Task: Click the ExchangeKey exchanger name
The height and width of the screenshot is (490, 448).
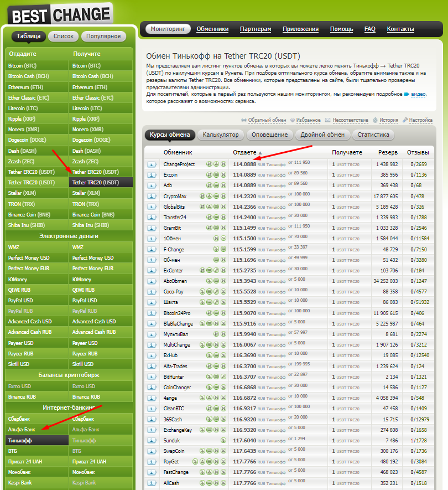Action: (178, 430)
